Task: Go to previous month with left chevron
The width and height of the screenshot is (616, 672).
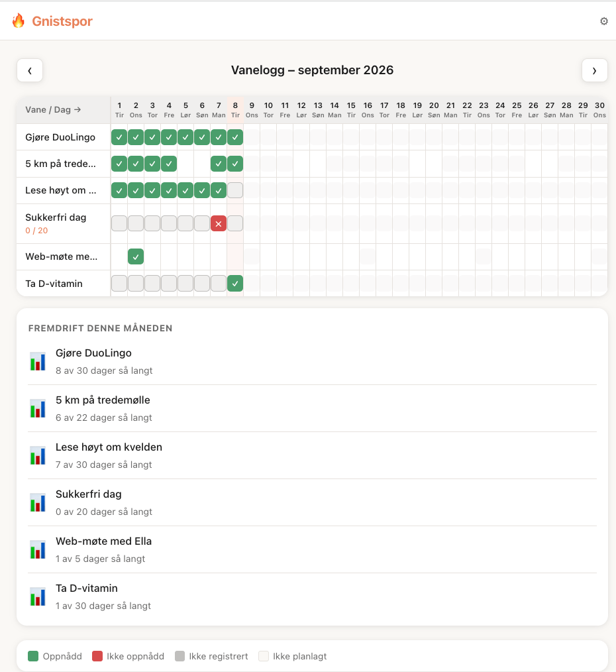Action: click(x=30, y=70)
